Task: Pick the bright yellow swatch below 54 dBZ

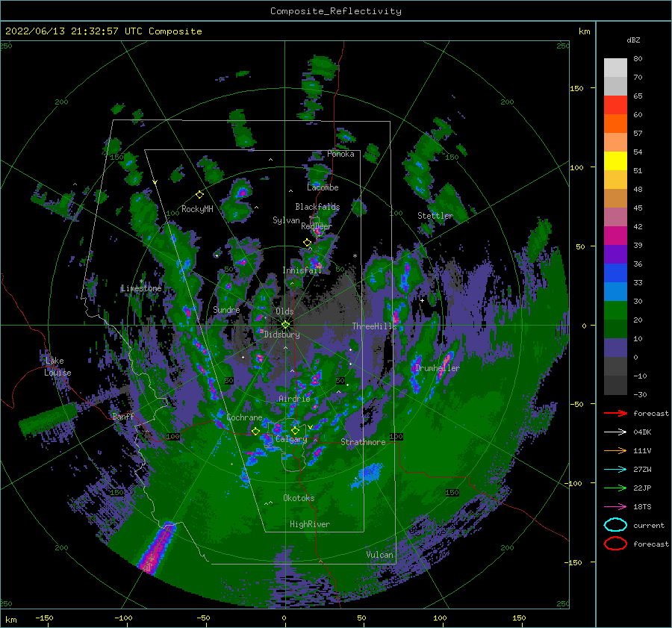Action: [615, 161]
